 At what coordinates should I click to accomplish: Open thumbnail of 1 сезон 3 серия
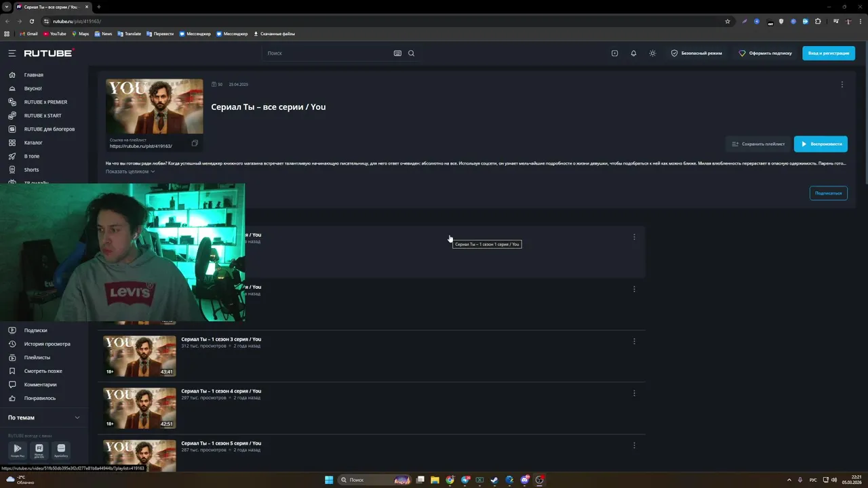[x=139, y=356]
